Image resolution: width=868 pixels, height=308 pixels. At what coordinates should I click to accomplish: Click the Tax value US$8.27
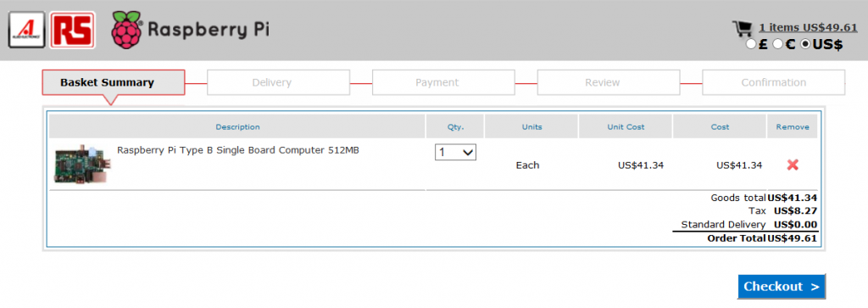(x=795, y=211)
